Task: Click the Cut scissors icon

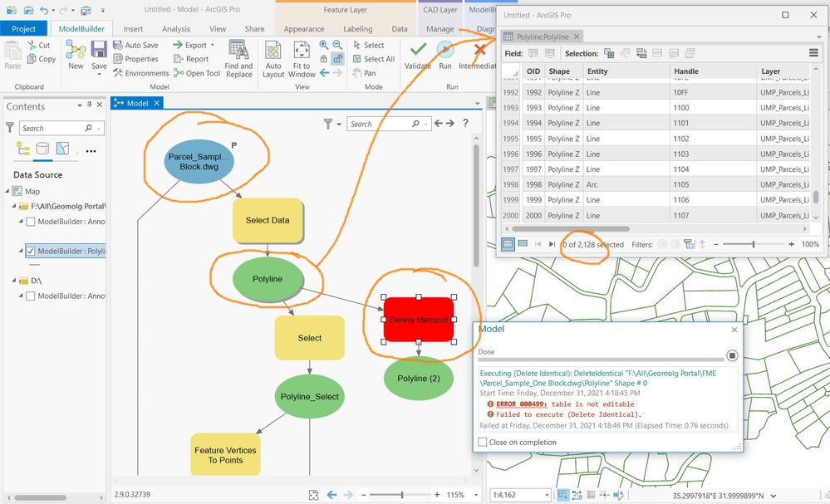Action: click(x=32, y=46)
